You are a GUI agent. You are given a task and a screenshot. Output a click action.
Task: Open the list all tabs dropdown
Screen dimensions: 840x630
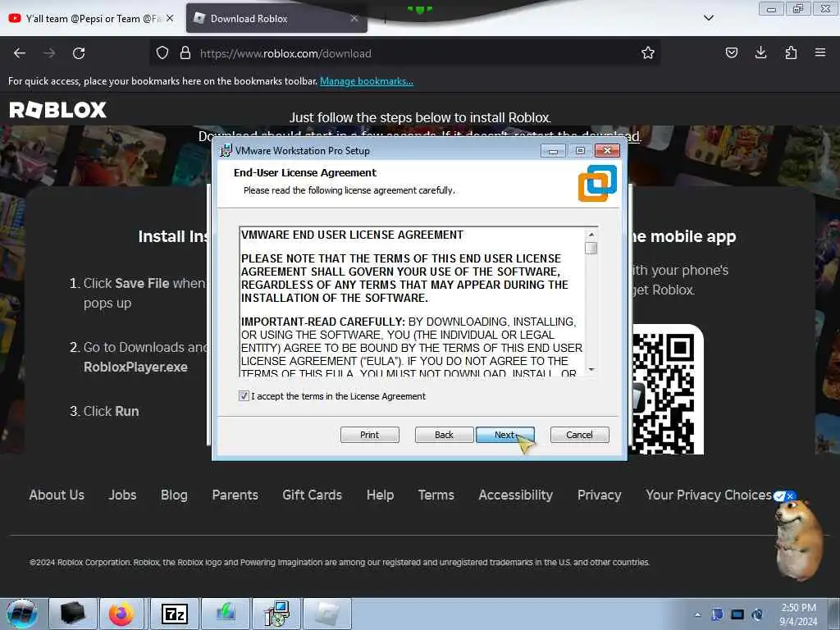click(x=708, y=18)
